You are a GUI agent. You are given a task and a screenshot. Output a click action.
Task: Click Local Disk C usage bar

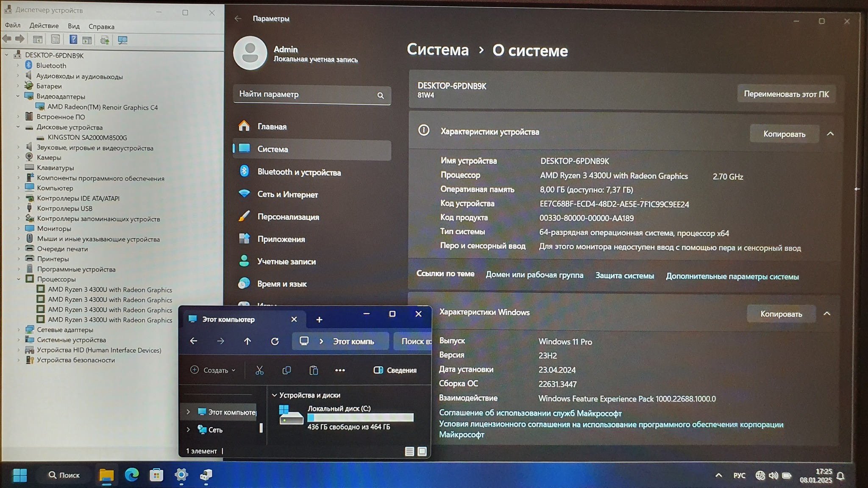click(360, 418)
